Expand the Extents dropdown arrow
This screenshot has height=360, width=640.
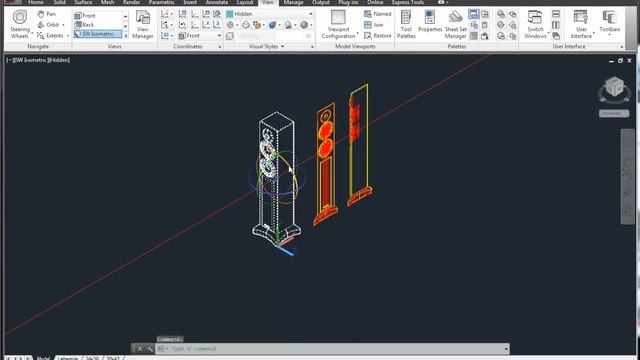(67, 36)
